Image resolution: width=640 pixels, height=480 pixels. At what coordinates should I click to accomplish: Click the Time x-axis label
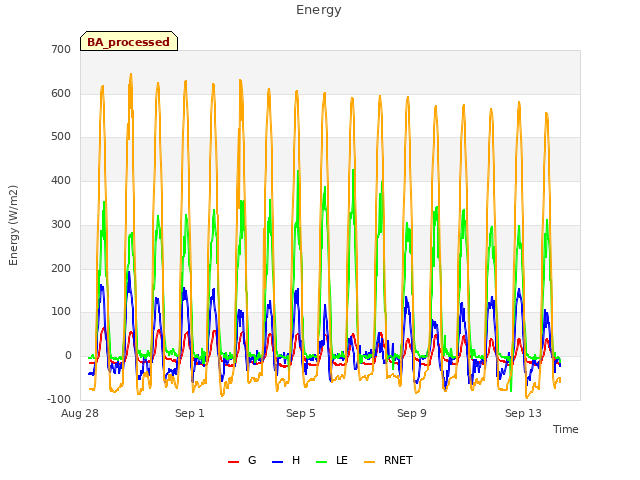(565, 429)
